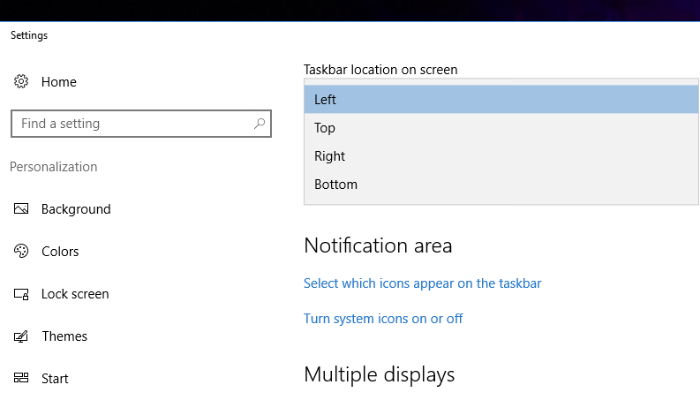700x400 pixels.
Task: Click the Themes brush icon
Action: (21, 336)
